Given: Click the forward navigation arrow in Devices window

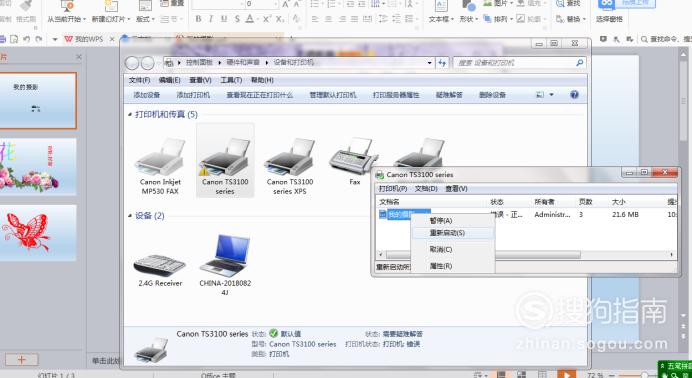Looking at the screenshot, I should [147, 63].
